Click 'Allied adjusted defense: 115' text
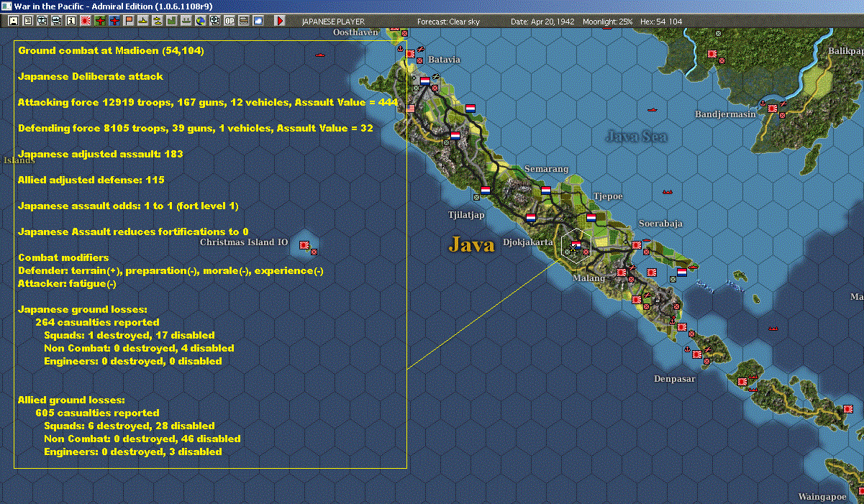864x504 pixels. (91, 180)
